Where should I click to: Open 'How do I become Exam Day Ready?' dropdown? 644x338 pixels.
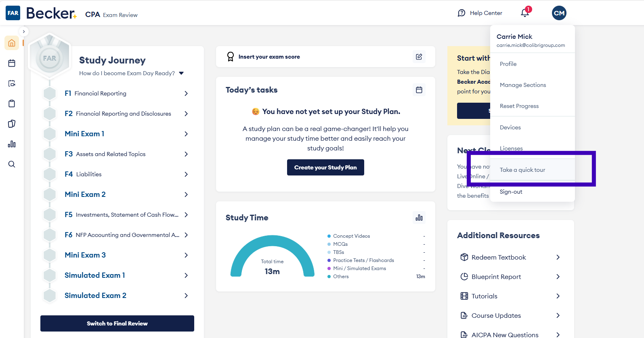point(181,73)
